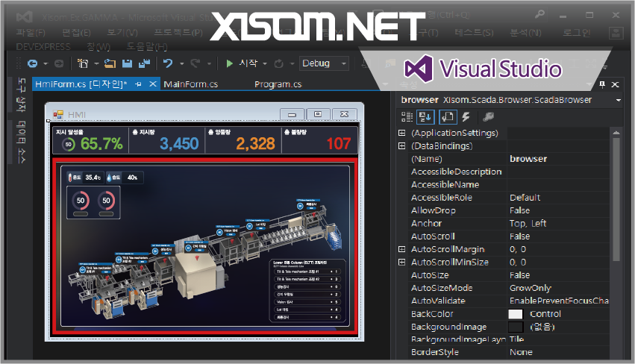Image resolution: width=635 pixels, height=364 pixels.
Task: Expand the (DataBindings) property group
Action: pos(401,145)
